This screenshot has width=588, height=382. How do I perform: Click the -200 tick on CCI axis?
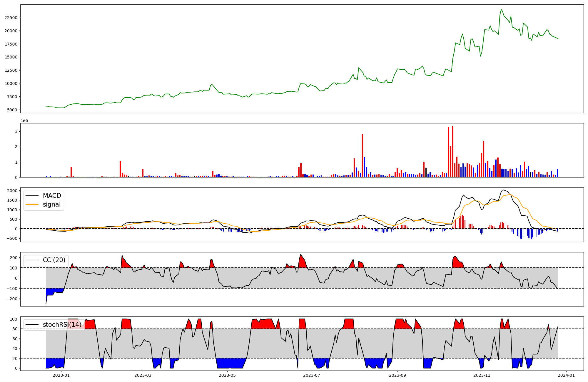13,299
